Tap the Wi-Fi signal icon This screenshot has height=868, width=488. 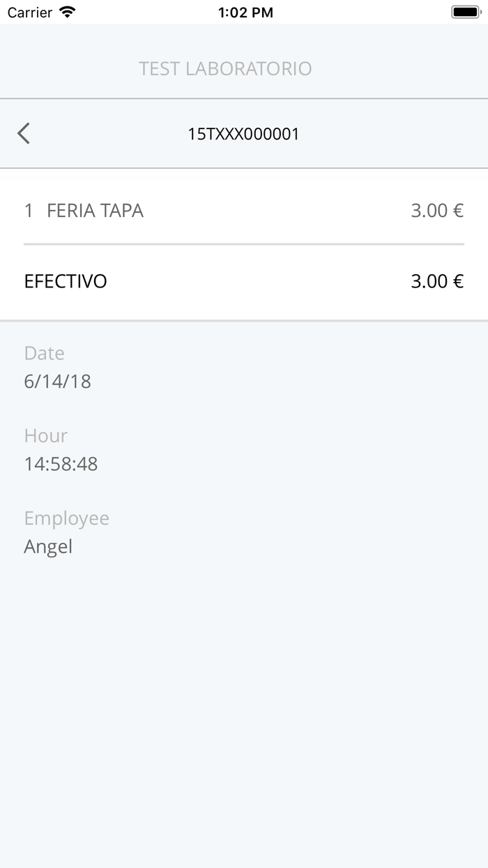(x=66, y=12)
